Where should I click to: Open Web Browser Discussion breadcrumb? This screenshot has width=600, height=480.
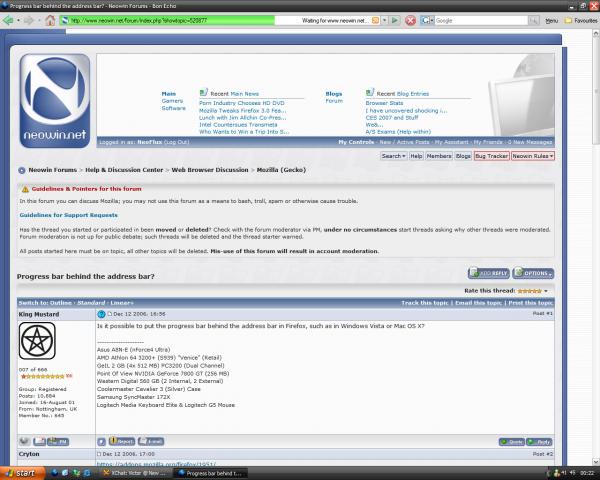(210, 170)
